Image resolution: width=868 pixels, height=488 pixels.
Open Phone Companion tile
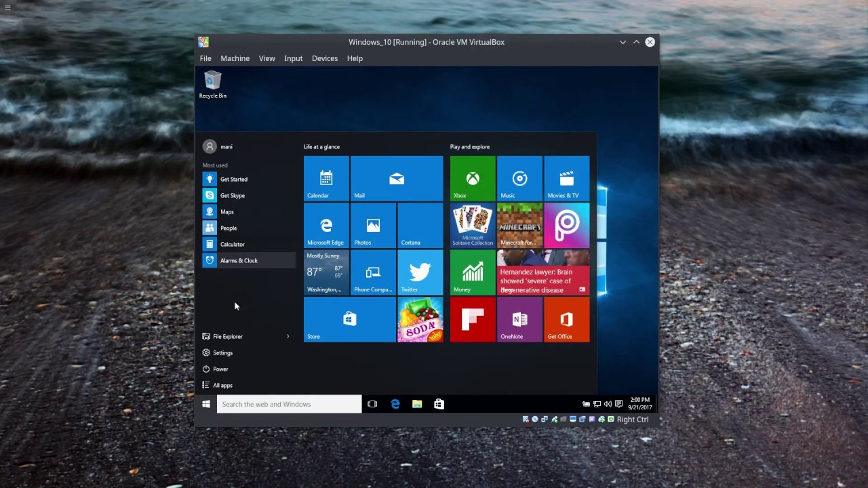[373, 272]
